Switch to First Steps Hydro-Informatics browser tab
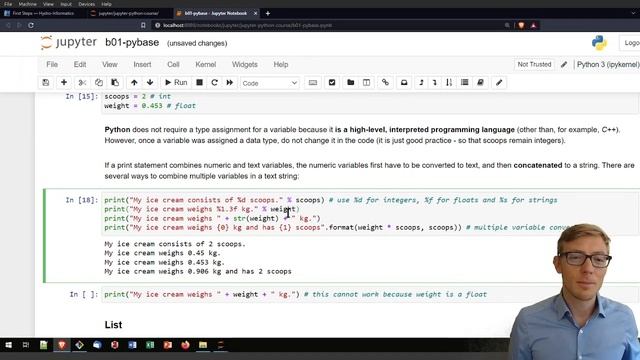This screenshot has height=360, width=640. (x=43, y=13)
